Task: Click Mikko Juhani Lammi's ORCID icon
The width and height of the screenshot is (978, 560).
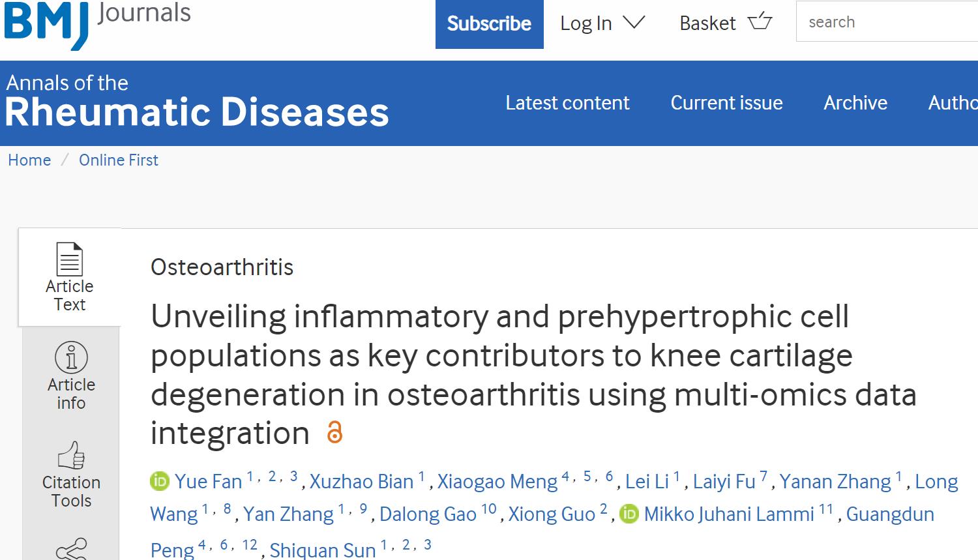Action: click(x=629, y=514)
